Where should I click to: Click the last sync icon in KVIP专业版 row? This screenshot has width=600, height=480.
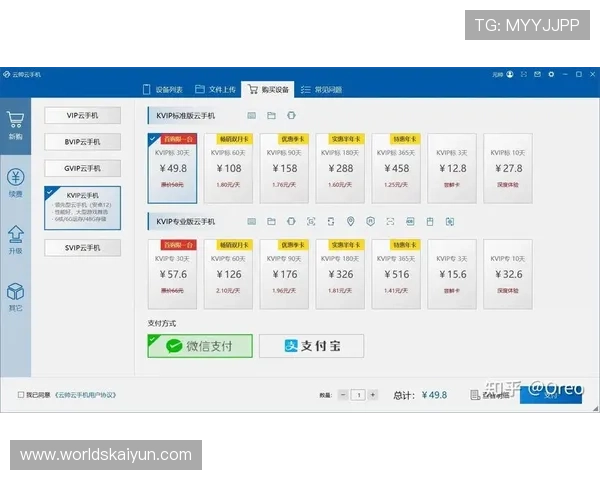(x=450, y=221)
